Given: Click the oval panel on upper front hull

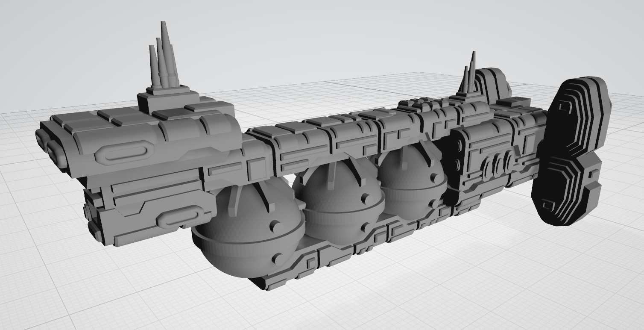Looking at the screenshot, I should click(x=124, y=153).
